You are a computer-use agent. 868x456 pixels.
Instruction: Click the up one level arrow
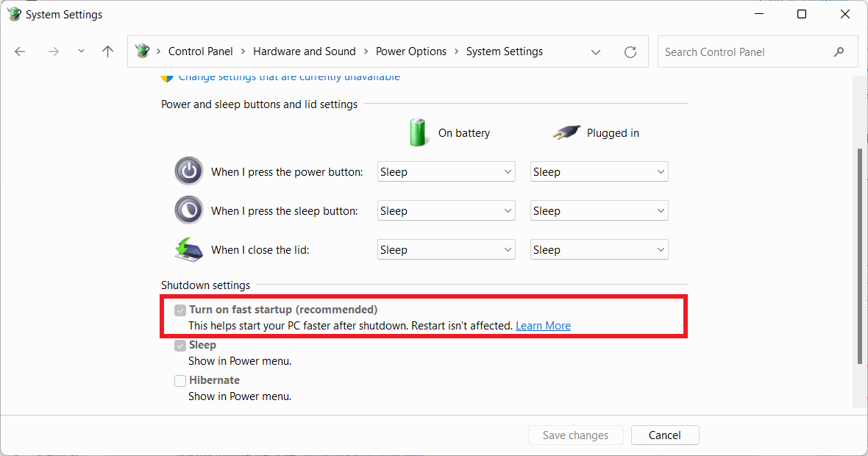[x=107, y=51]
